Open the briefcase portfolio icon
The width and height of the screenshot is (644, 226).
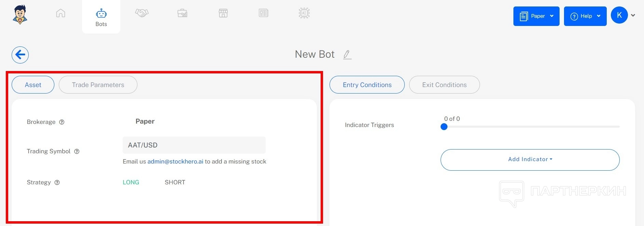(182, 13)
